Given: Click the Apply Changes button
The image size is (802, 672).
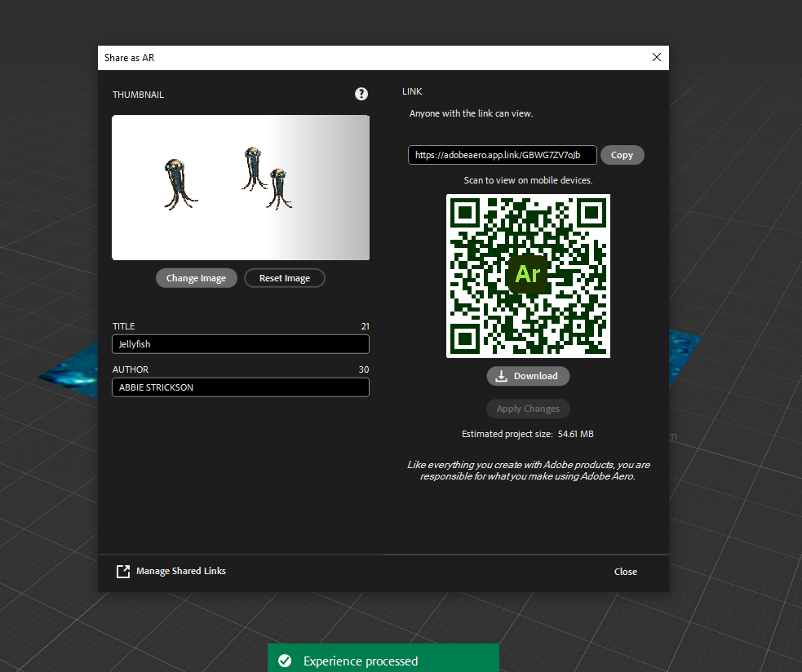Looking at the screenshot, I should [x=528, y=409].
